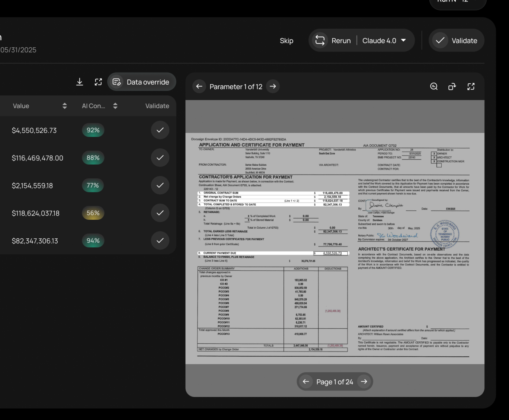Click the 05/31/2025 date text
The height and width of the screenshot is (420, 509).
point(18,50)
